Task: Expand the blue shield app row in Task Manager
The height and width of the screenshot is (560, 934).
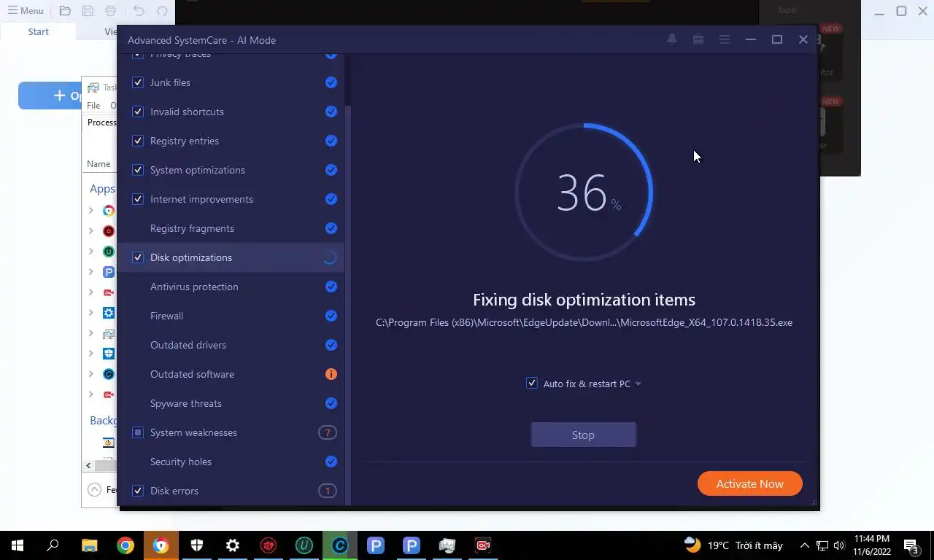Action: tap(90, 354)
